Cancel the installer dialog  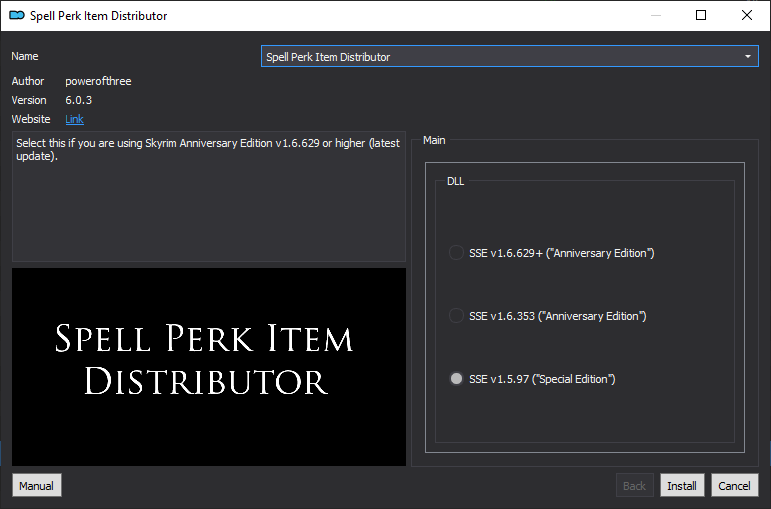[735, 485]
